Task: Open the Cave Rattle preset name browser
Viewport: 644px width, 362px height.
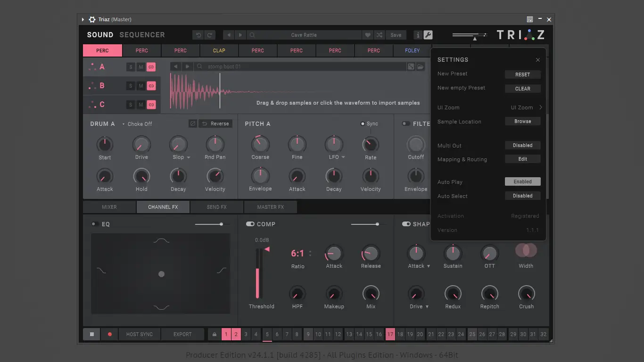Action: (304, 35)
